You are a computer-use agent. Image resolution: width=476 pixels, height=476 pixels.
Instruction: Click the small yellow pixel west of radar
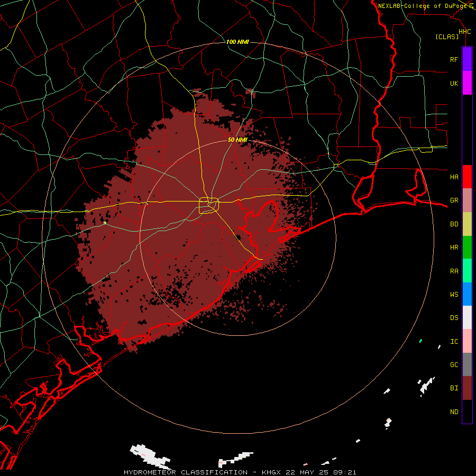105,223
